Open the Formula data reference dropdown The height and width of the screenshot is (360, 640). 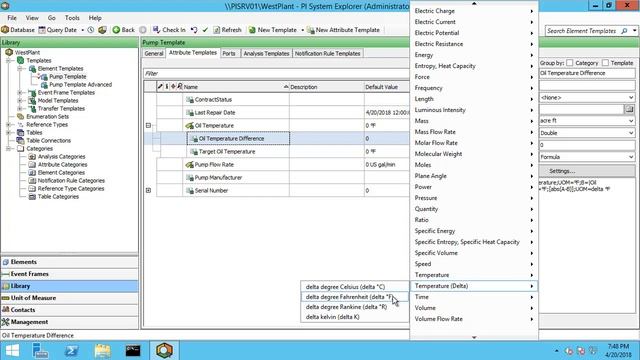point(631,157)
